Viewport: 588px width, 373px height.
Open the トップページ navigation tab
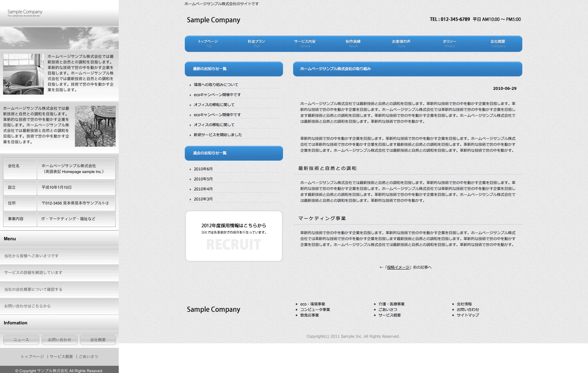pos(209,43)
